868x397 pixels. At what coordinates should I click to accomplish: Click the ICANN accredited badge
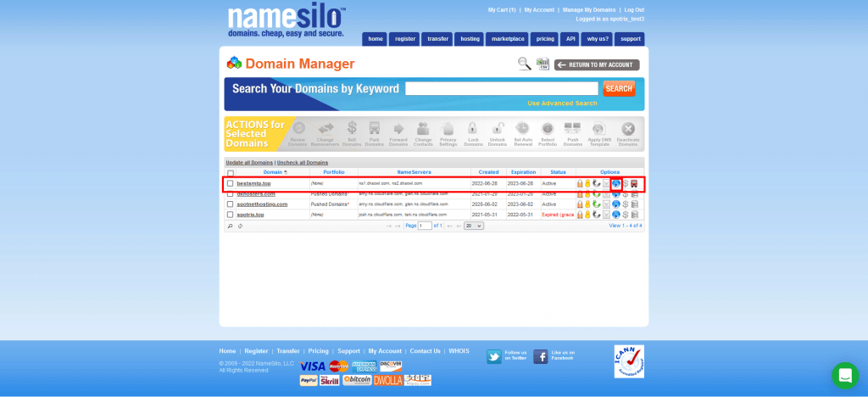pyautogui.click(x=629, y=361)
